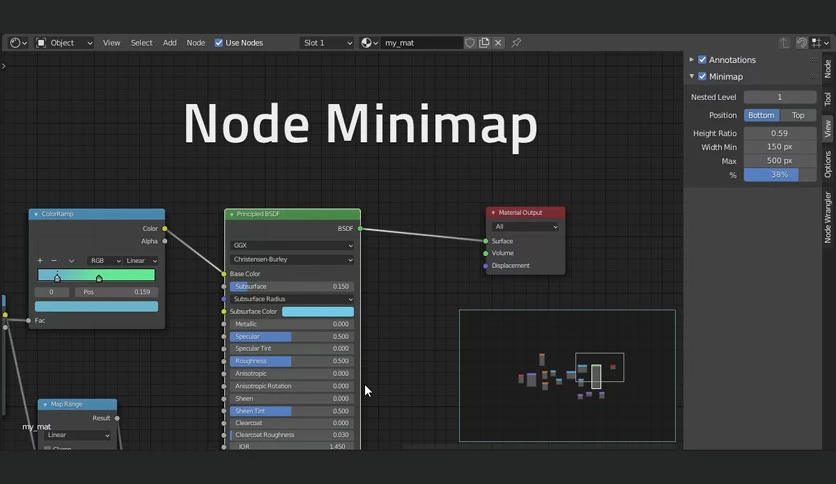
Task: Toggle the Use Nodes checkbox
Action: point(219,43)
